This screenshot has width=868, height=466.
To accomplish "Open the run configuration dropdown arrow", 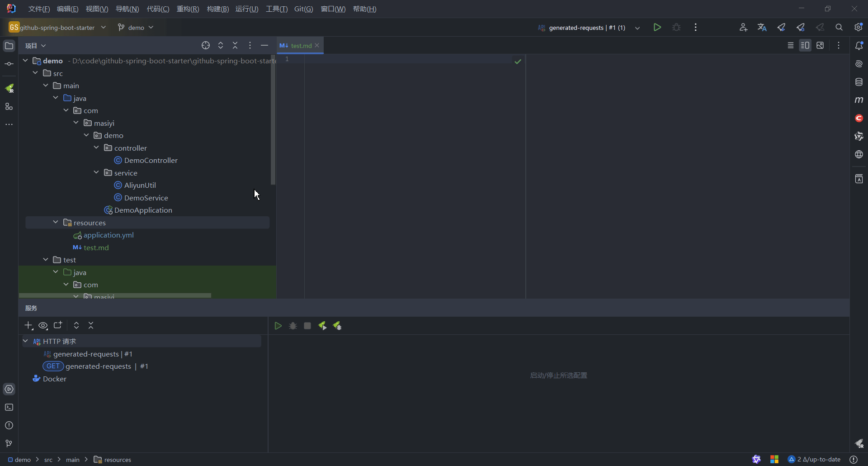I will [x=637, y=28].
